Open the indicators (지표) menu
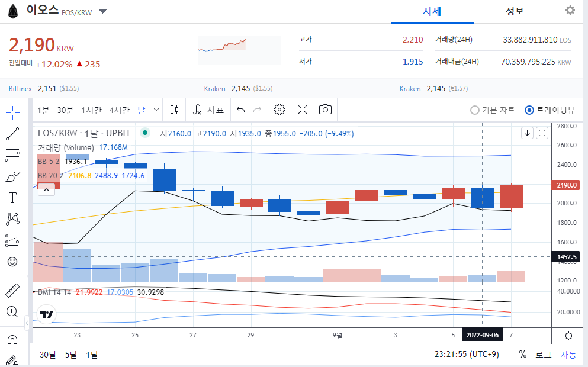Viewport: 588px width, 367px height. [x=208, y=110]
